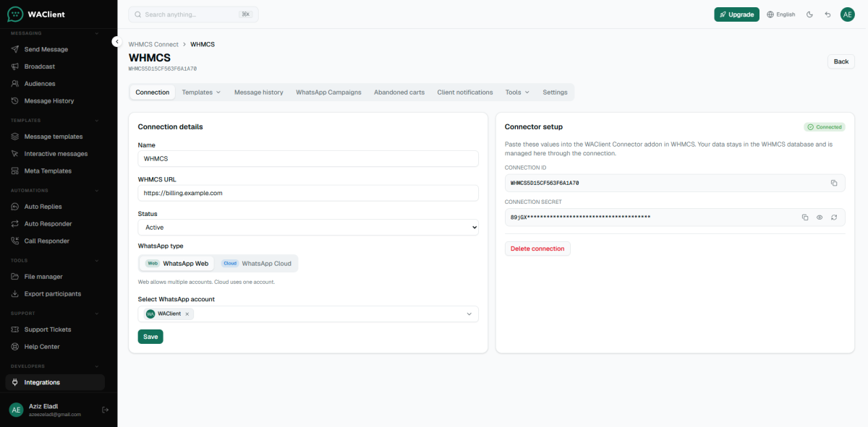Click Aziz Eladl profile name

coord(45,406)
